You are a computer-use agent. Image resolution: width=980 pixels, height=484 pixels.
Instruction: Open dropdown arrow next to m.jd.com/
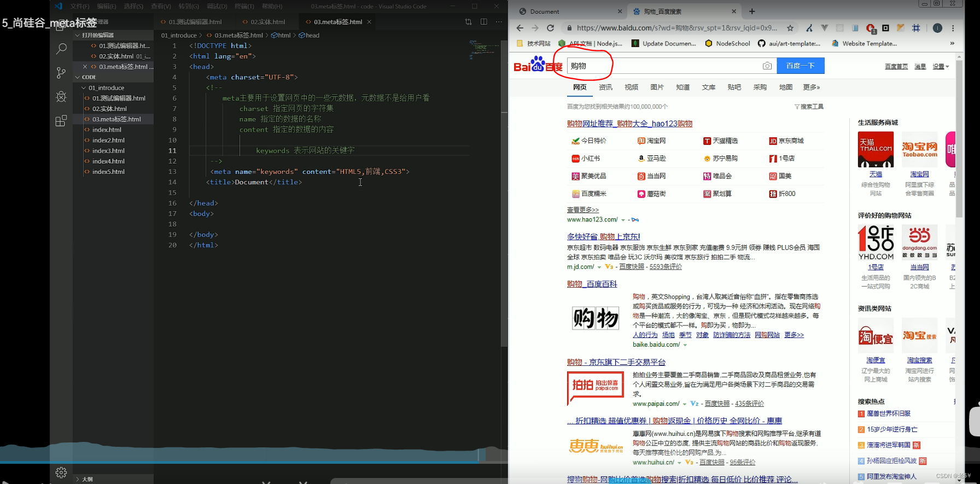[599, 267]
